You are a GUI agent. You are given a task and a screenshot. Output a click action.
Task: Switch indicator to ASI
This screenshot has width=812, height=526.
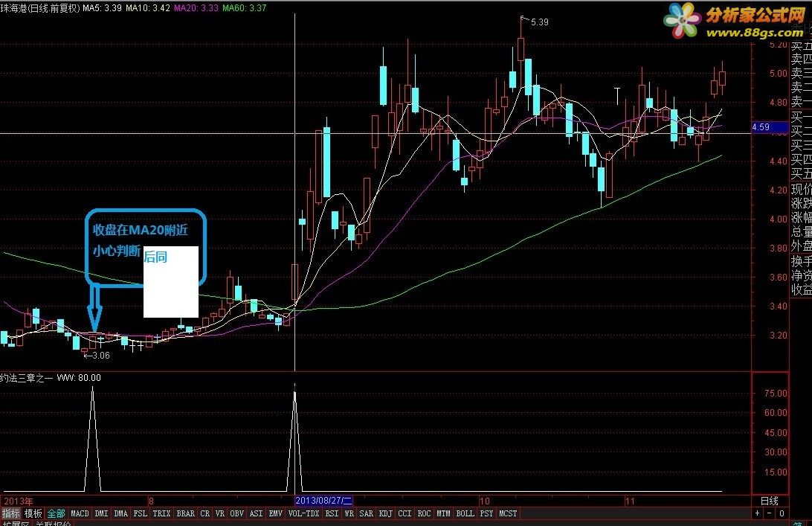tap(256, 513)
